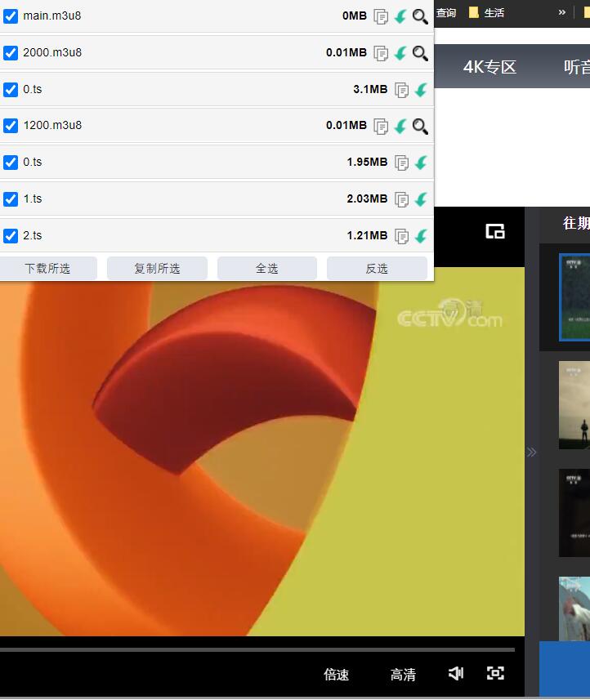590x700 pixels.
Task: Open the 高清 quality selector
Action: tap(403, 674)
